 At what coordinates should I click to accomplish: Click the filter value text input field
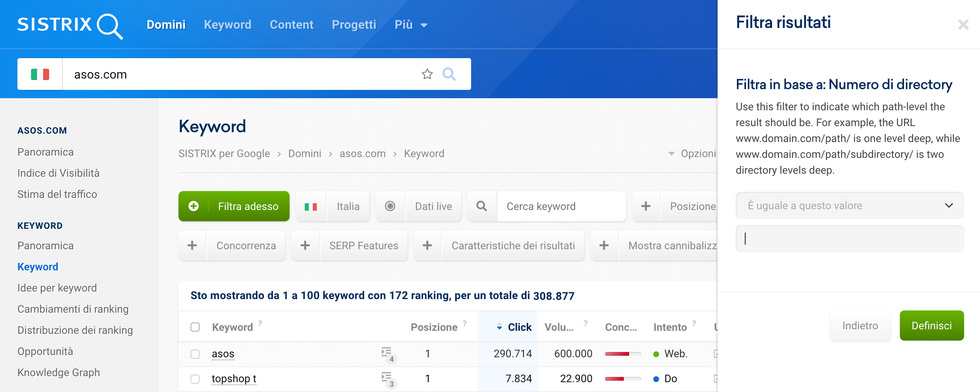click(850, 239)
